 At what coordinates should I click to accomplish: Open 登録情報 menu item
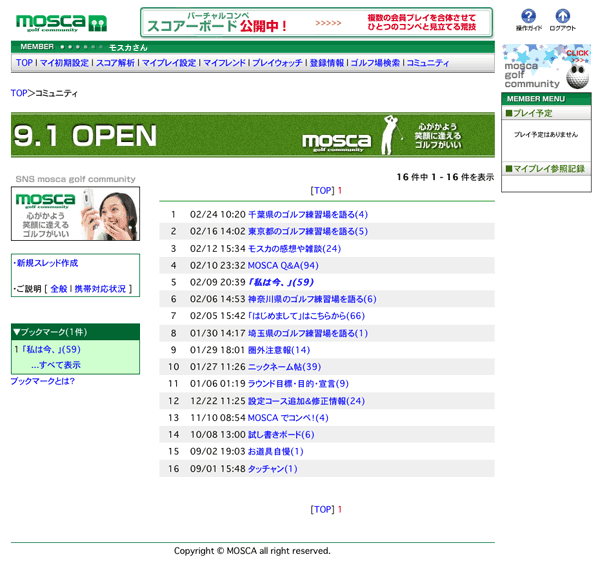(x=326, y=63)
